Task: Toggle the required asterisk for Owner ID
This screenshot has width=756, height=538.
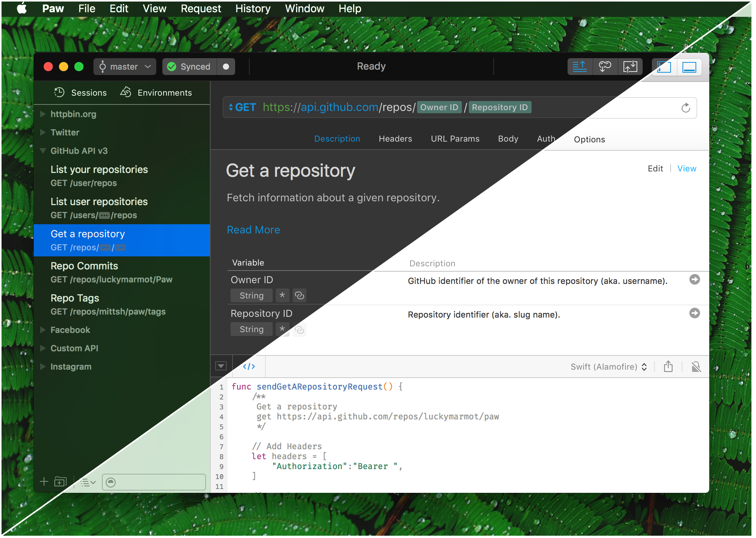Action: coord(282,295)
